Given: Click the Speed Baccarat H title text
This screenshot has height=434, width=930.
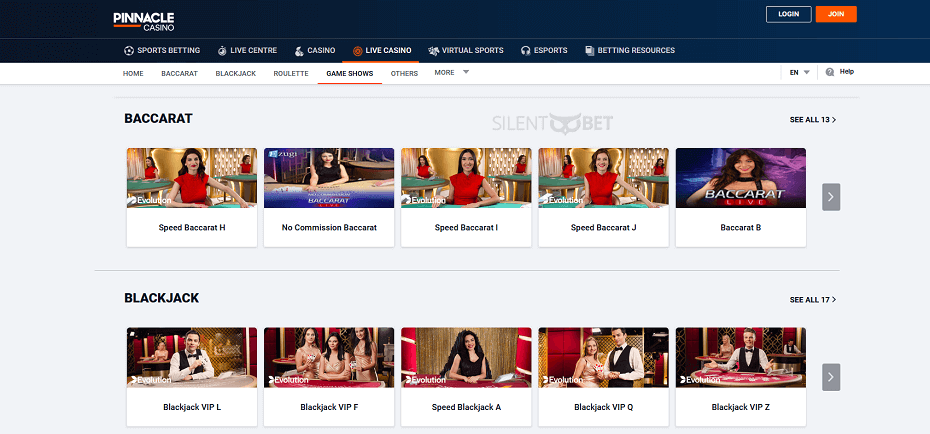Looking at the screenshot, I should [192, 228].
